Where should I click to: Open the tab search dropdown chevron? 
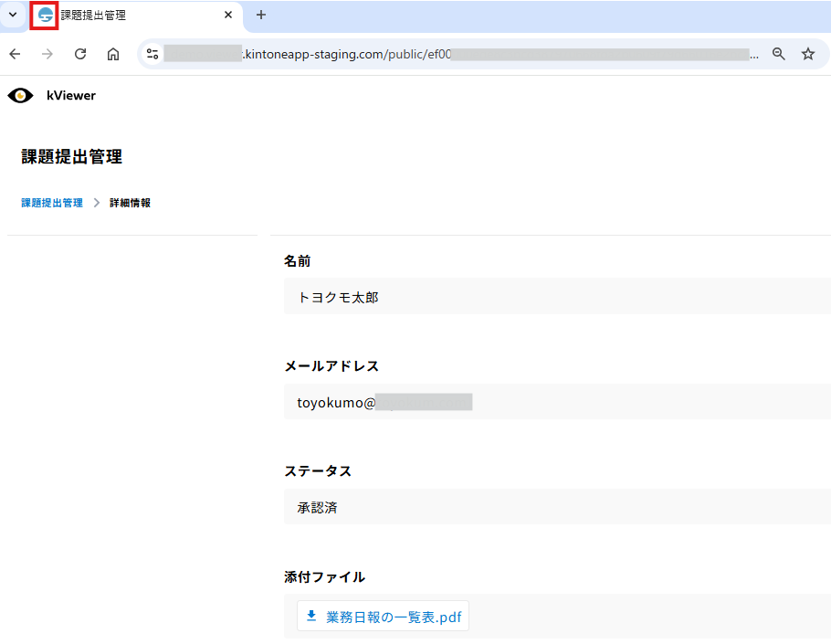(13, 16)
